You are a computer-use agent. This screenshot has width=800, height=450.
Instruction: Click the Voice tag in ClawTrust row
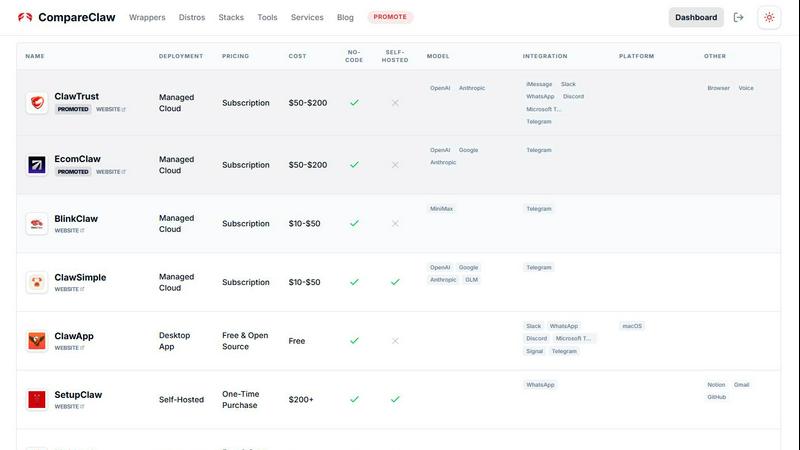[x=746, y=88]
